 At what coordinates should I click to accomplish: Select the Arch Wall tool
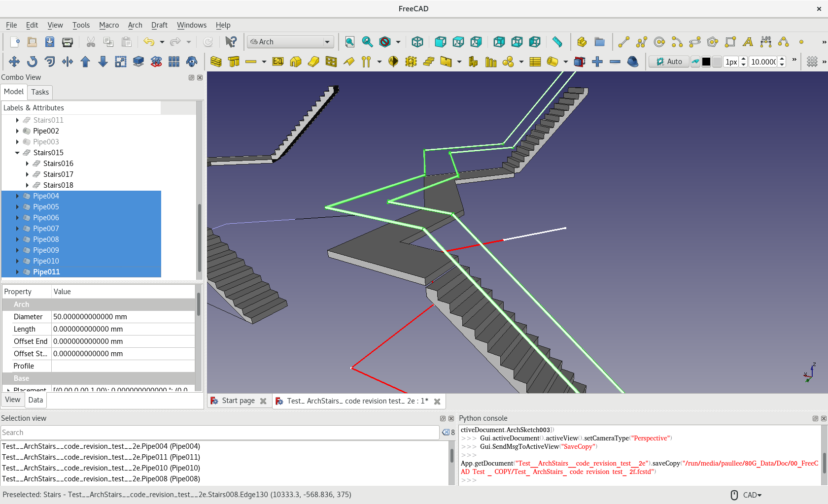(216, 62)
